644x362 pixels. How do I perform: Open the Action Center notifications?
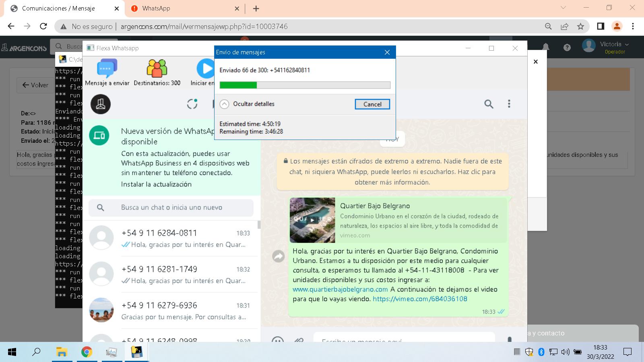[627, 352]
